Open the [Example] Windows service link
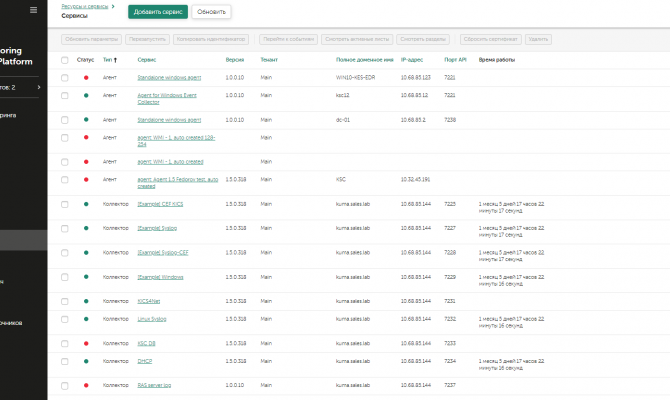The width and height of the screenshot is (670, 400). point(160,277)
